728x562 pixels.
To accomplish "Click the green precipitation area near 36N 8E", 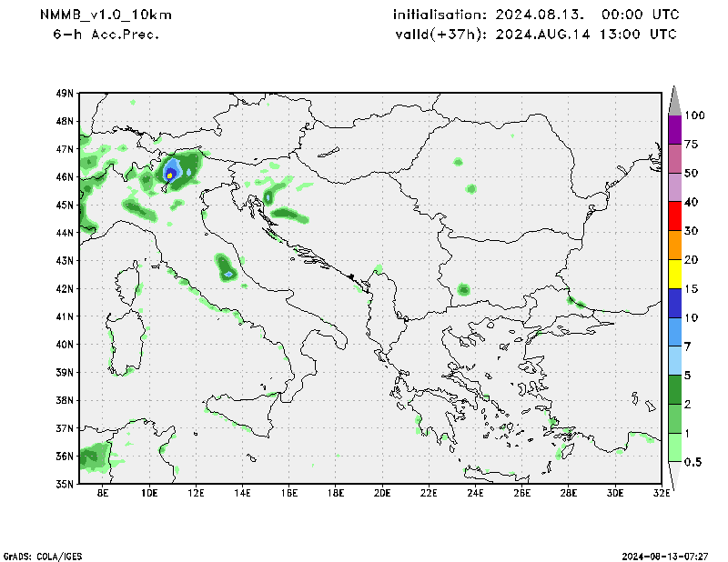I will 93,457.
